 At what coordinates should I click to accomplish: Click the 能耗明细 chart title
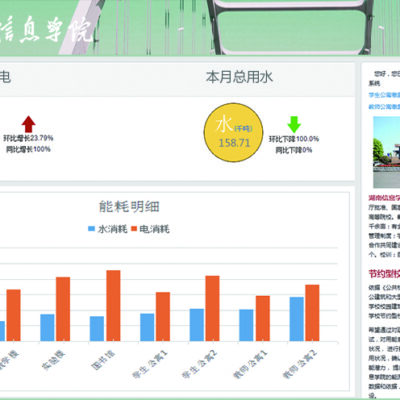coord(129,207)
